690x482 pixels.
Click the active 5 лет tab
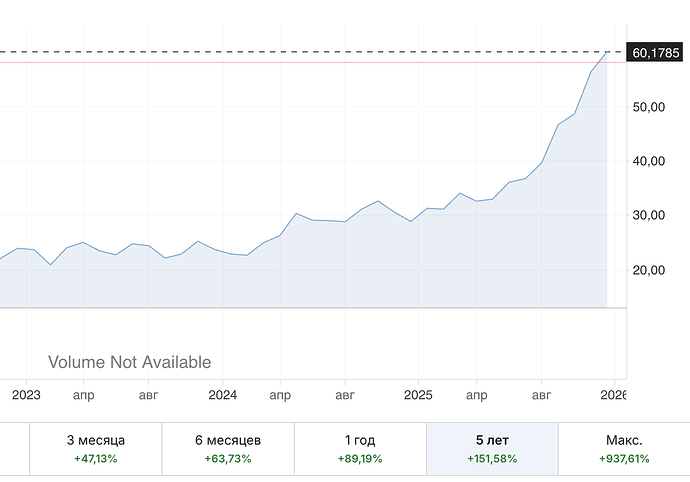[x=492, y=449]
